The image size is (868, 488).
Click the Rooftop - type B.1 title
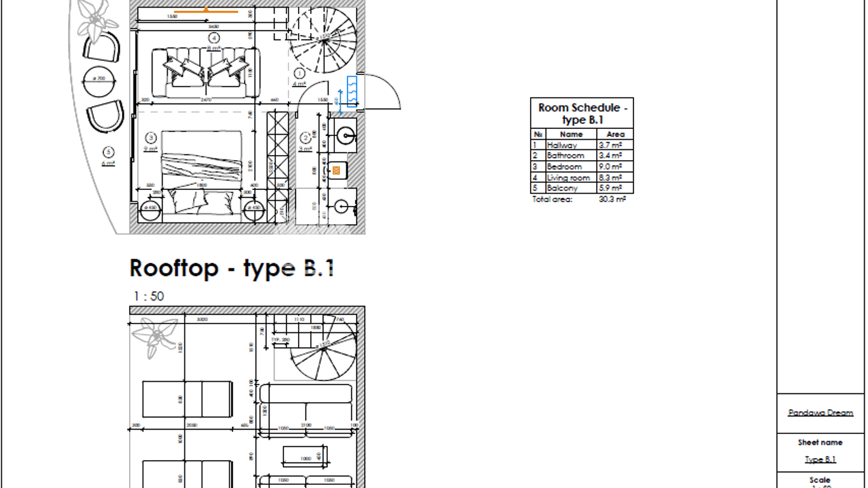tap(232, 268)
